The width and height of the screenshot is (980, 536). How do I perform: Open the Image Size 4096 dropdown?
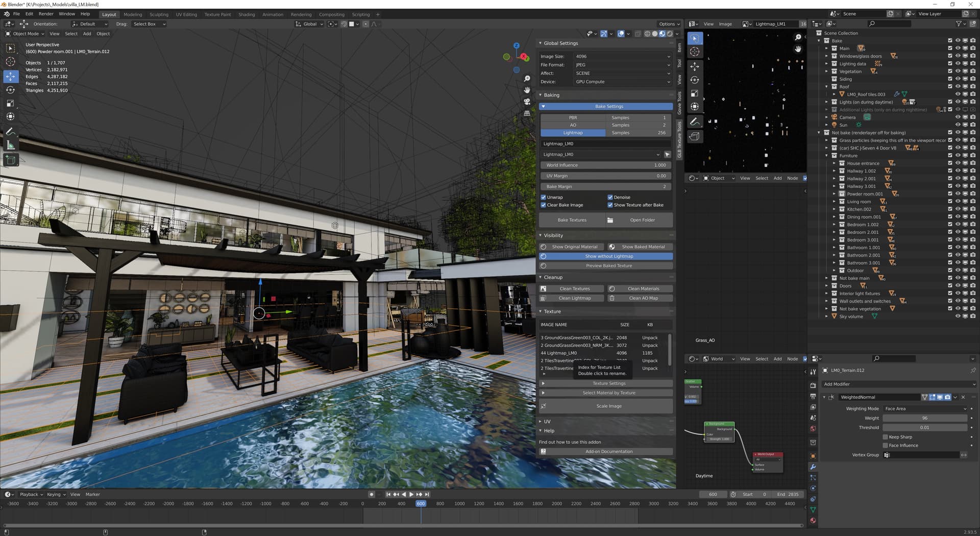click(x=622, y=56)
